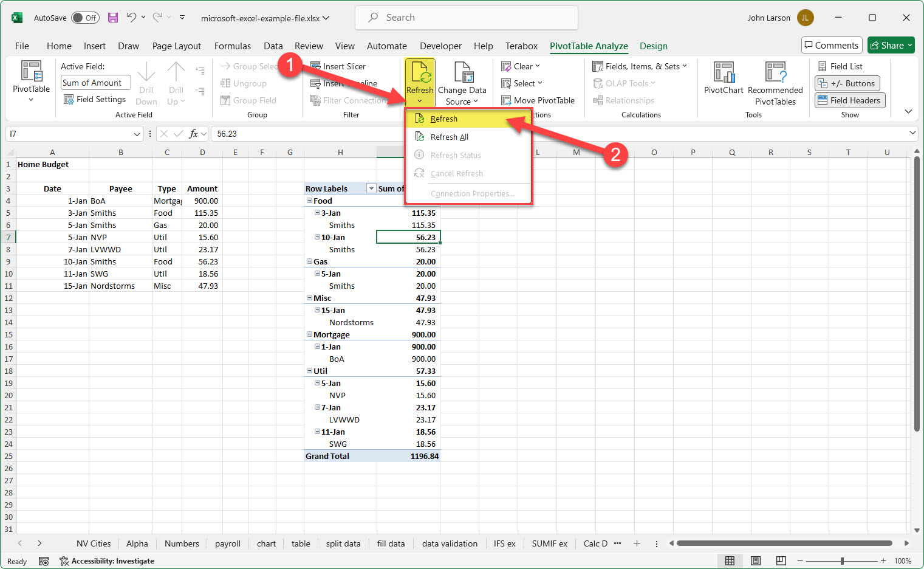
Task: Toggle the AutoSave switch
Action: [x=85, y=18]
